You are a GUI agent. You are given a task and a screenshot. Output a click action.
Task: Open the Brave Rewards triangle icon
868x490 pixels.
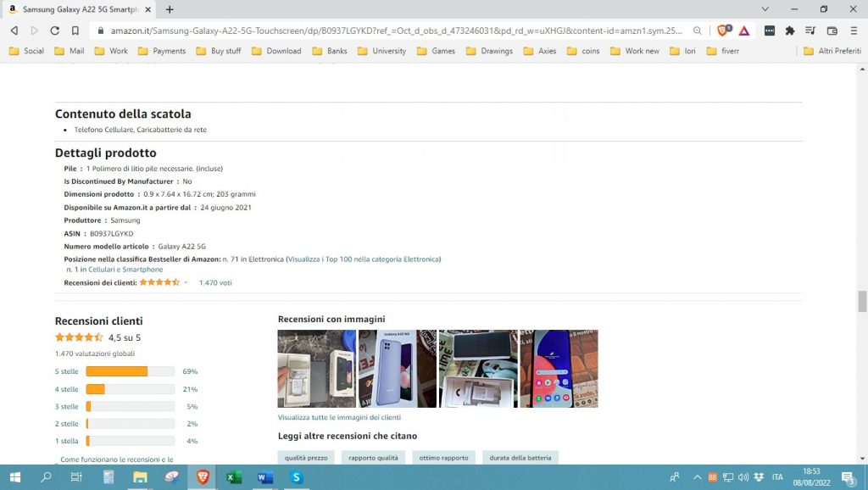coord(743,31)
